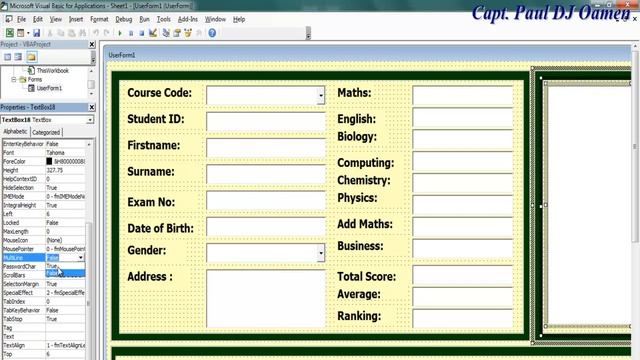The height and width of the screenshot is (360, 640).
Task: Choose False in the MultiLine dropdown list
Action: [65, 273]
